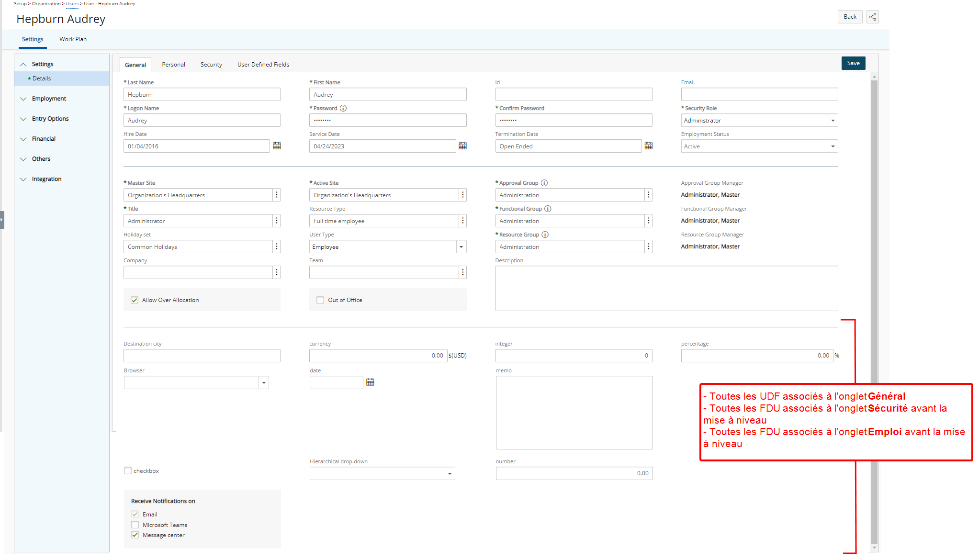Open Title lookup ellipsis
The height and width of the screenshot is (560, 979).
[277, 221]
